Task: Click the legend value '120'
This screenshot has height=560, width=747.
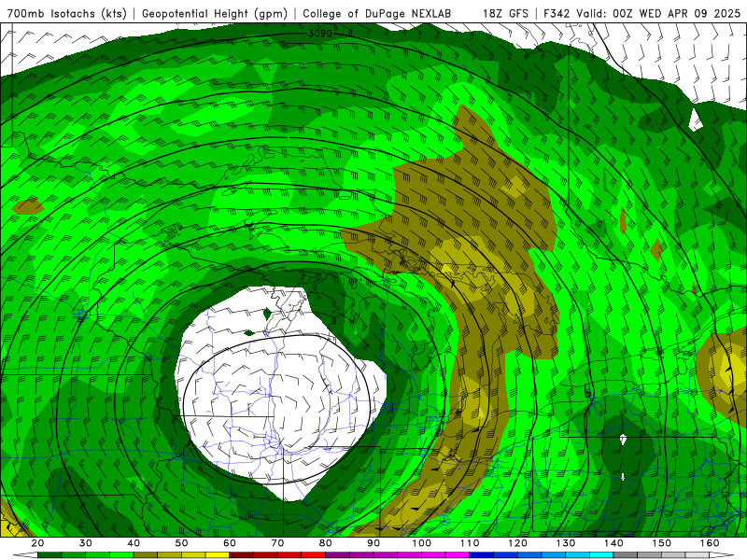Action: pos(518,543)
